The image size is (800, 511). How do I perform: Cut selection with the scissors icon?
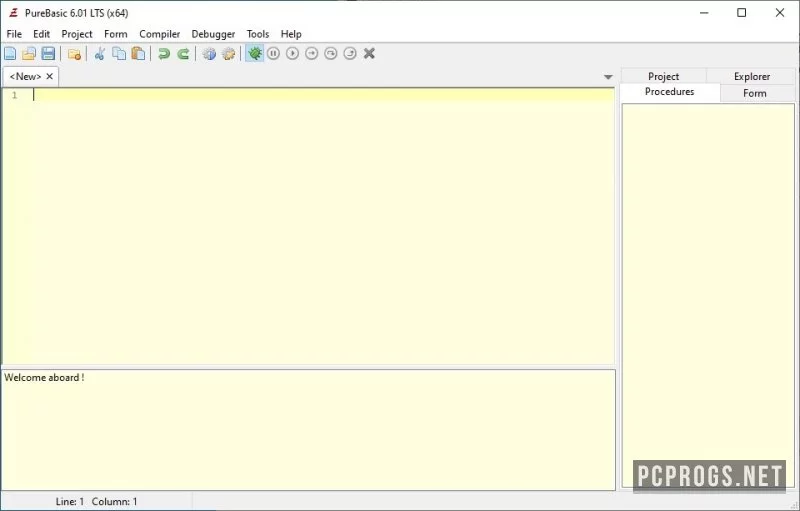(99, 54)
